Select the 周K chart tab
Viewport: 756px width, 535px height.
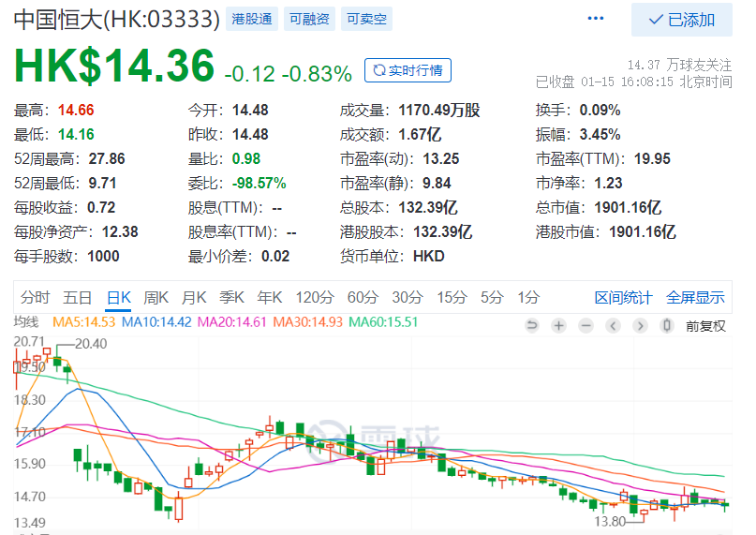[x=156, y=297]
